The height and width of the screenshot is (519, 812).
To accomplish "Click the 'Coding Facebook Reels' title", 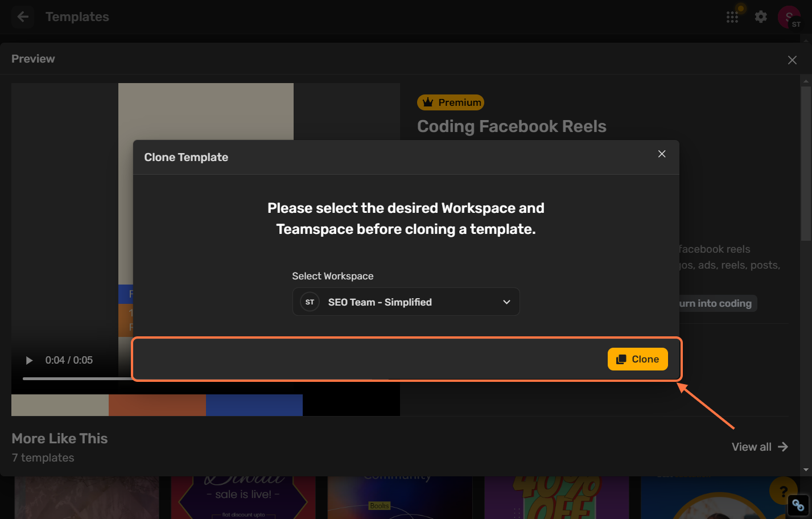I will (512, 126).
